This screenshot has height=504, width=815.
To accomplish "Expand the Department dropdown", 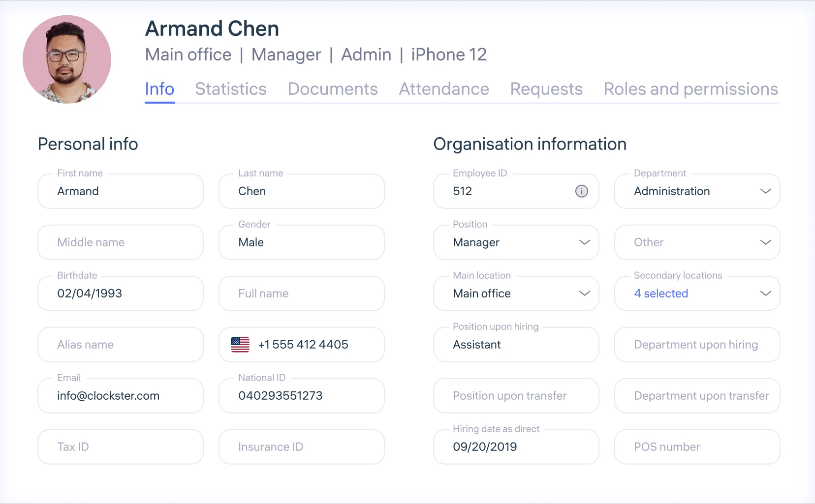I will [697, 191].
